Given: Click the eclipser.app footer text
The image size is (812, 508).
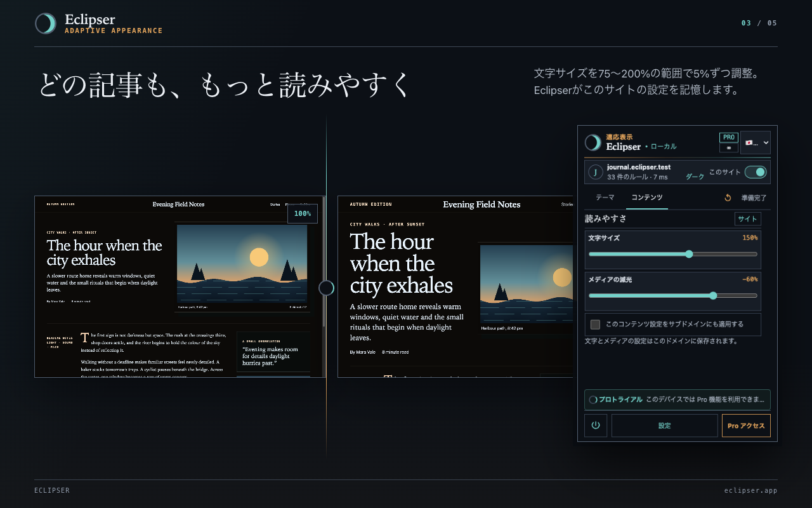Looking at the screenshot, I should click(x=751, y=490).
